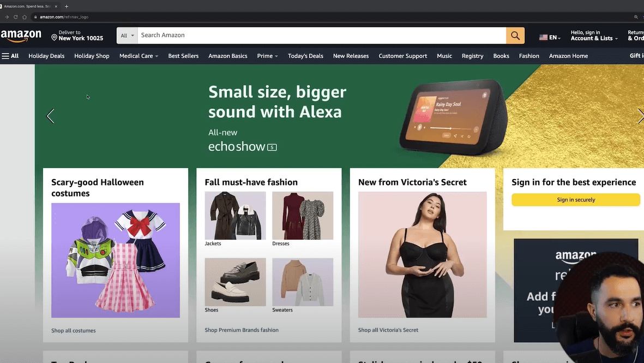644x363 pixels.
Task: Click 'Scary-good Halloween costumes' heading
Action: (x=98, y=187)
